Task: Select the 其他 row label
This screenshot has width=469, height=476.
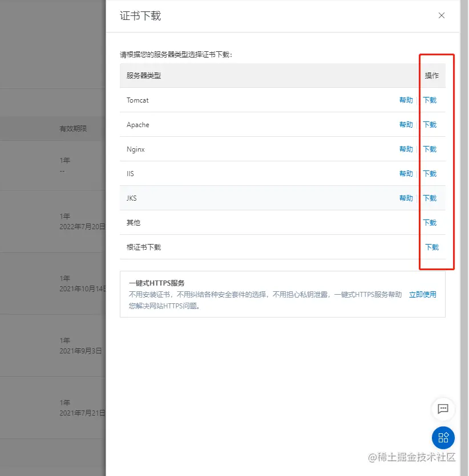Action: pos(134,223)
